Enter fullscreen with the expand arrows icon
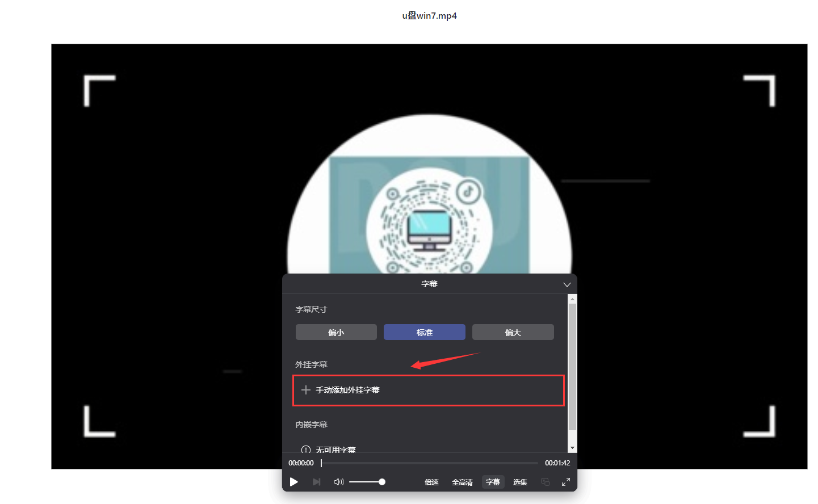The width and height of the screenshot is (818, 504). coord(566,482)
